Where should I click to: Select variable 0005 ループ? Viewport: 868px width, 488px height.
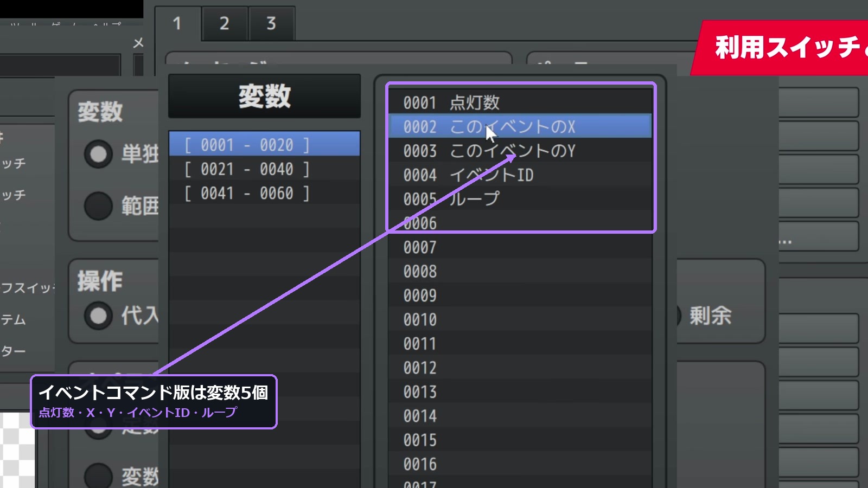coord(520,198)
